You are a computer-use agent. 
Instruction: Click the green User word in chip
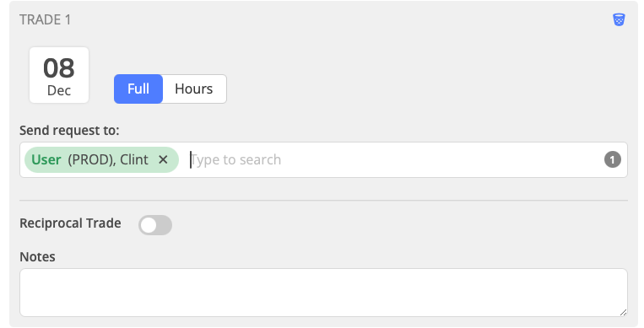pos(46,159)
